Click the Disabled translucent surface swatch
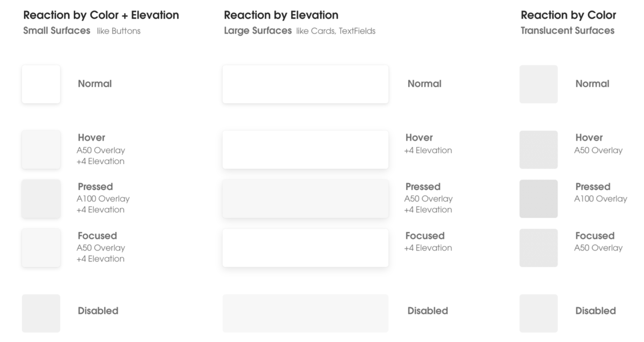 (x=538, y=313)
